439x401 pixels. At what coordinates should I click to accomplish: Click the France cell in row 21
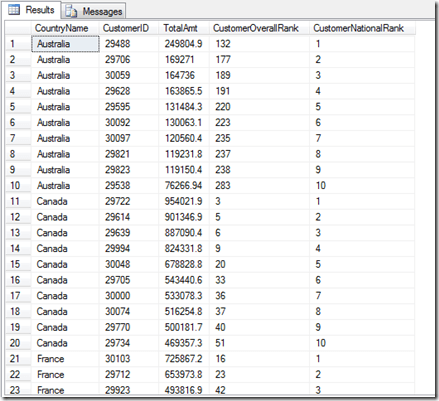(x=65, y=359)
